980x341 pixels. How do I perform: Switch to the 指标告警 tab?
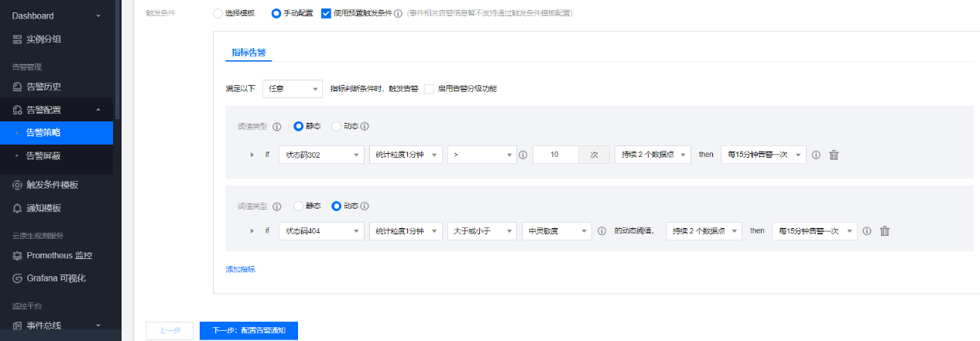point(248,53)
